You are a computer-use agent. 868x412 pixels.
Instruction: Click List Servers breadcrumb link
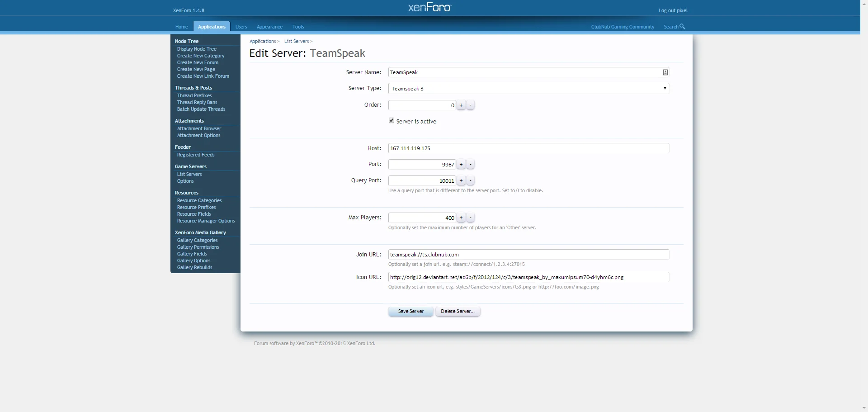(297, 41)
